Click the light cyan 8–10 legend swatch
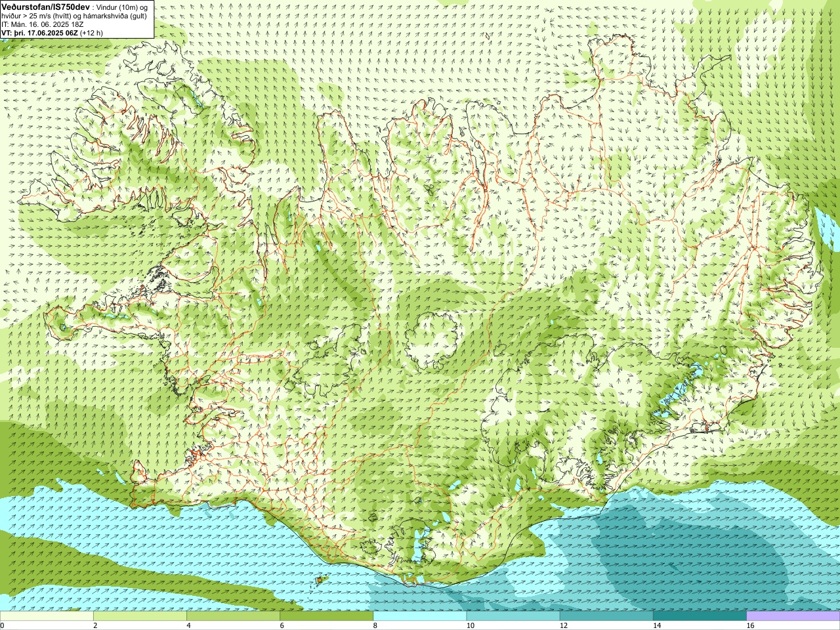 [x=420, y=616]
